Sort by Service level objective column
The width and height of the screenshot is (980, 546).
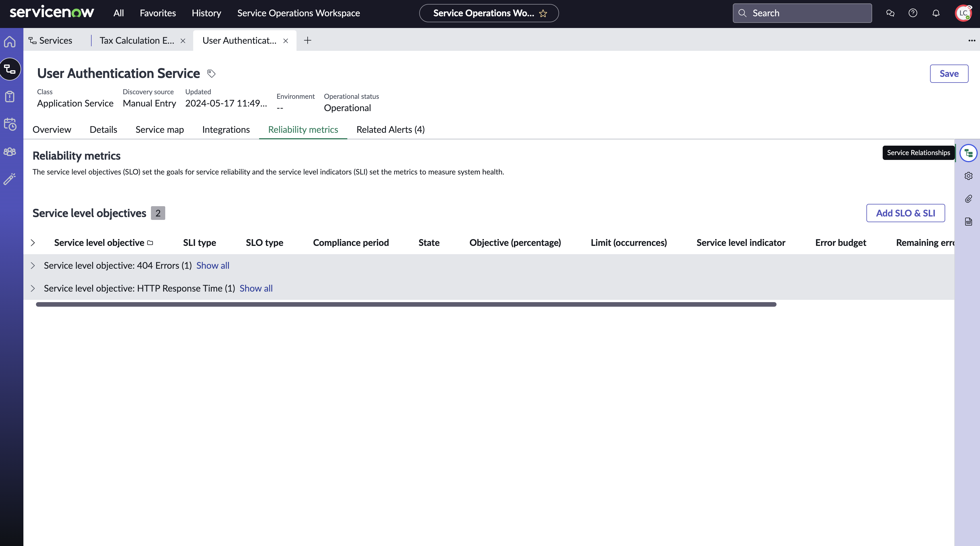click(x=99, y=243)
